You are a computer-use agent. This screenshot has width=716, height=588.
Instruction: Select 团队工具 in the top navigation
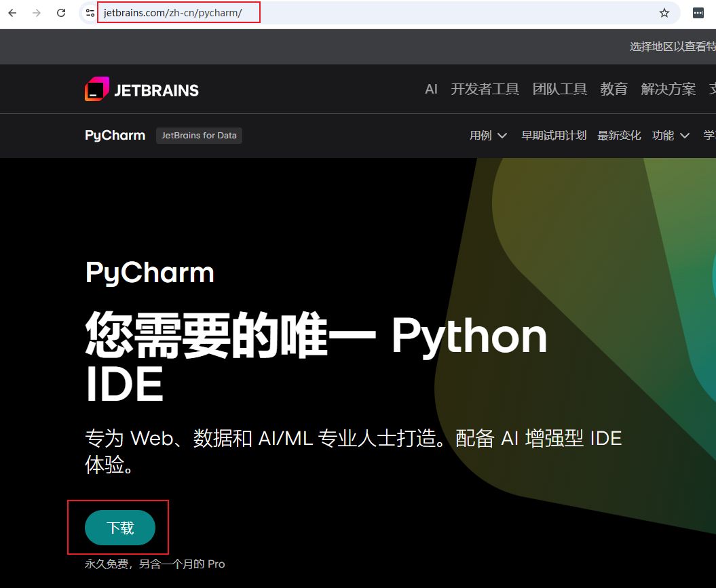point(559,89)
